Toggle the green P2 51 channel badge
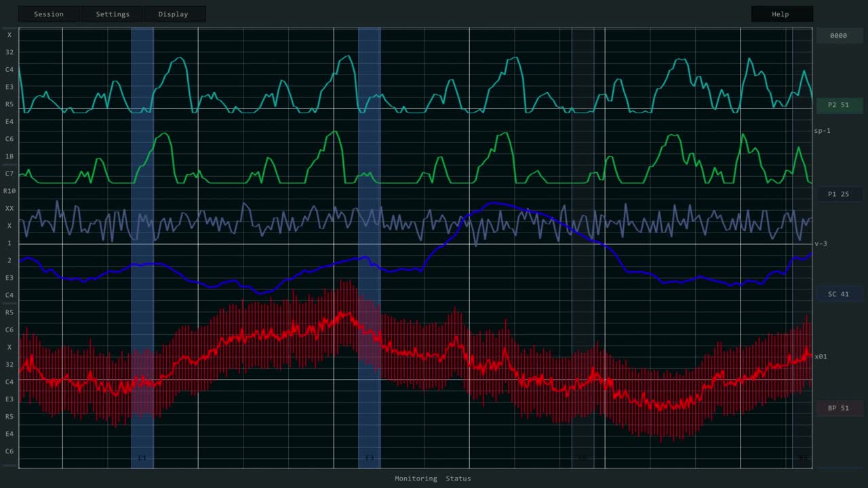868x488 pixels. 839,105
